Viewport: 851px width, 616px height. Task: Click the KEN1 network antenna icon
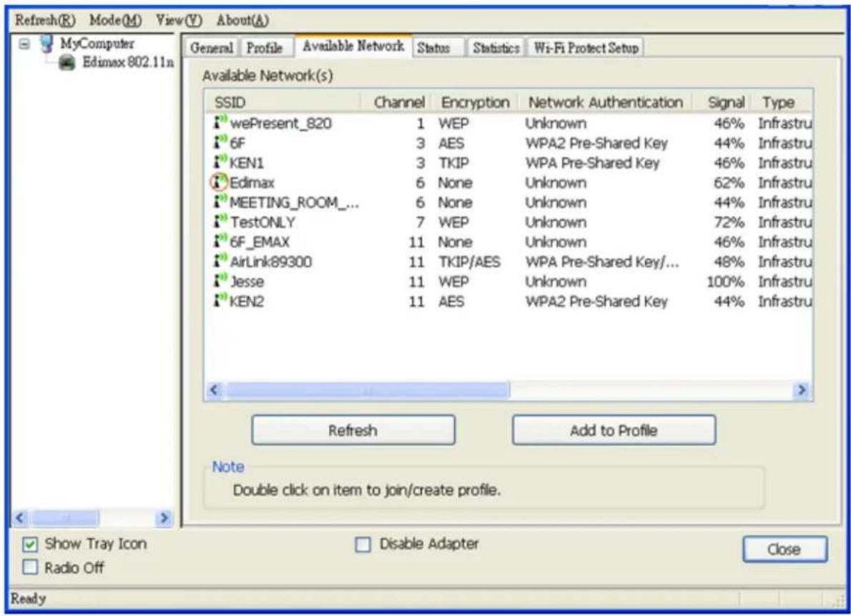[220, 162]
